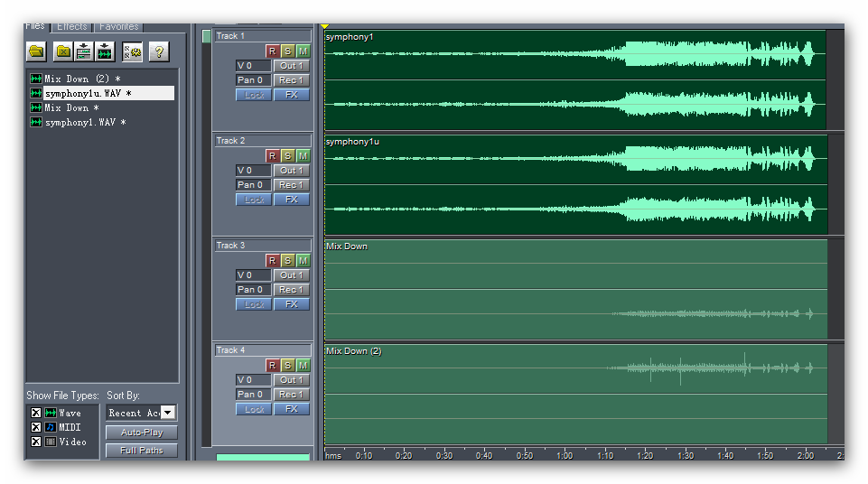Select symphony1.WAV in file list

click(x=85, y=122)
